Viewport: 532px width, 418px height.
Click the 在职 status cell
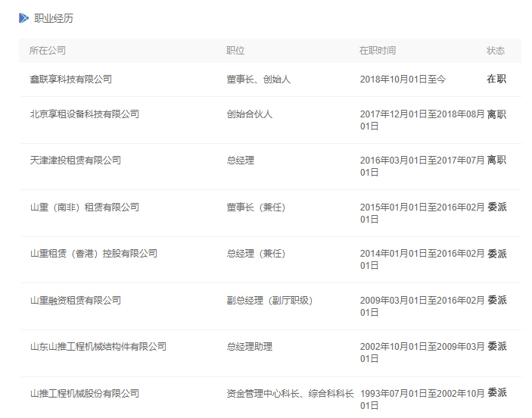pyautogui.click(x=496, y=79)
